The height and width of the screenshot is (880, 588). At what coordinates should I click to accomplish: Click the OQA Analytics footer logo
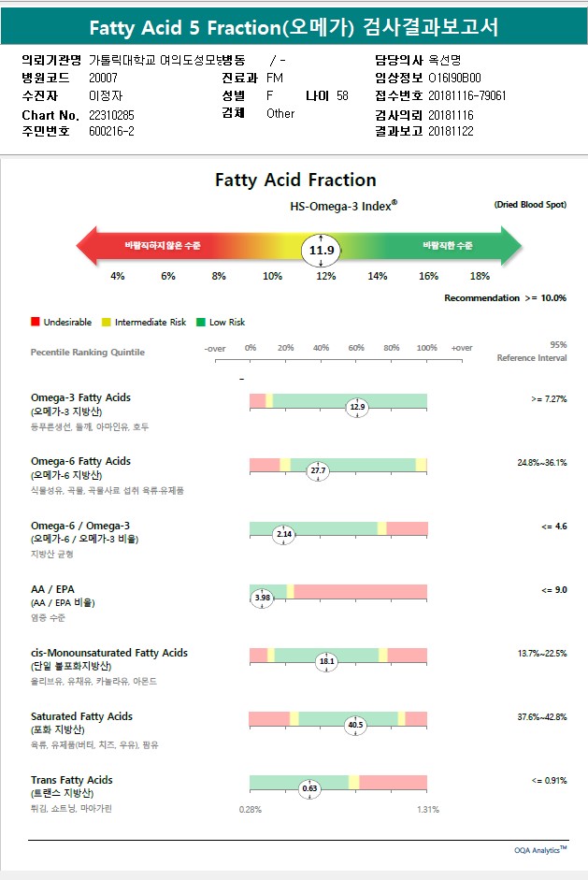pyautogui.click(x=540, y=850)
